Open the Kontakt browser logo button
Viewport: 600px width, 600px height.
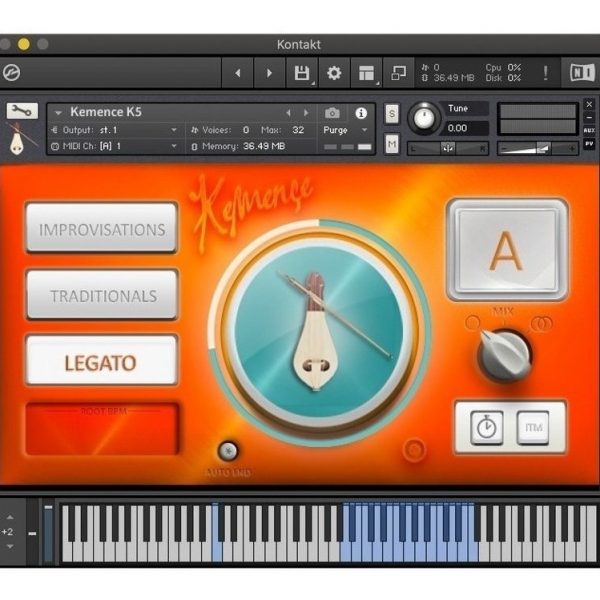click(11, 73)
